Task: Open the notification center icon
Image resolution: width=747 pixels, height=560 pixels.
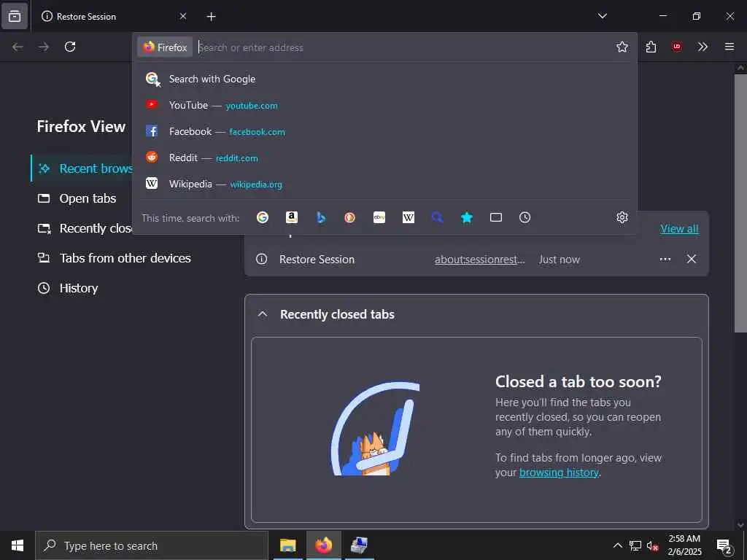Action: pos(724,546)
